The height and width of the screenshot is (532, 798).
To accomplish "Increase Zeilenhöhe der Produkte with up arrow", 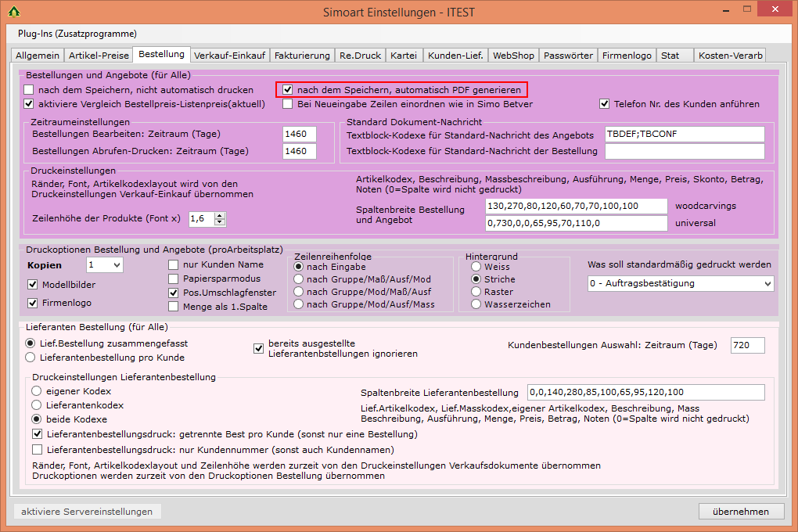I will click(220, 216).
